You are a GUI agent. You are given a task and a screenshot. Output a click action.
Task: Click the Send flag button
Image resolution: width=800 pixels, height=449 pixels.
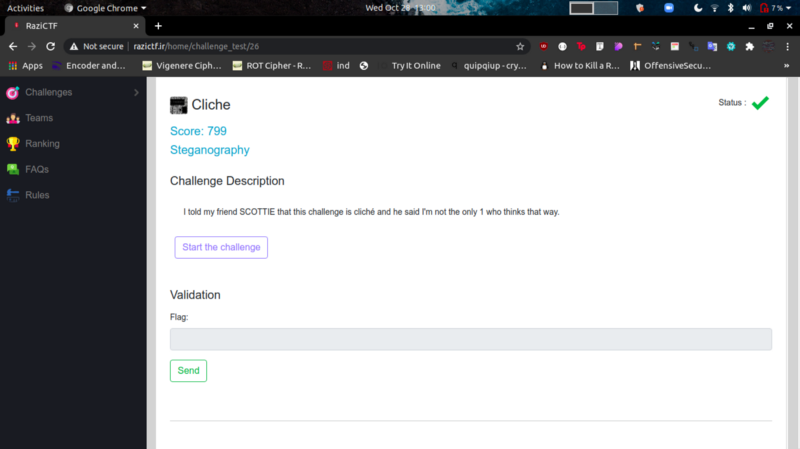click(188, 371)
